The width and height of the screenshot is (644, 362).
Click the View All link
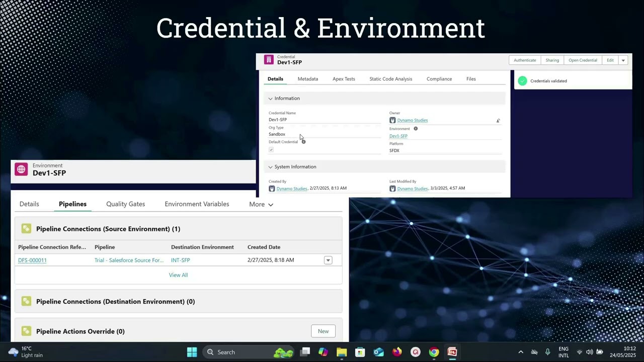178,275
